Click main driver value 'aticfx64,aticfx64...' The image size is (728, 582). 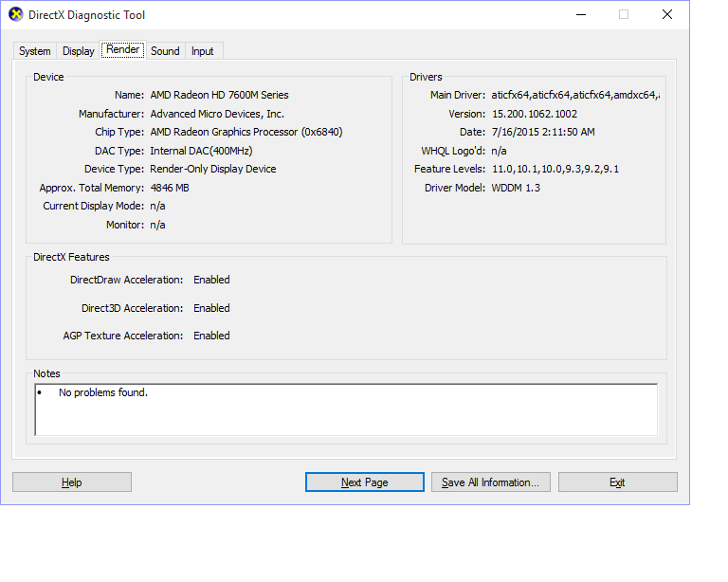(575, 95)
